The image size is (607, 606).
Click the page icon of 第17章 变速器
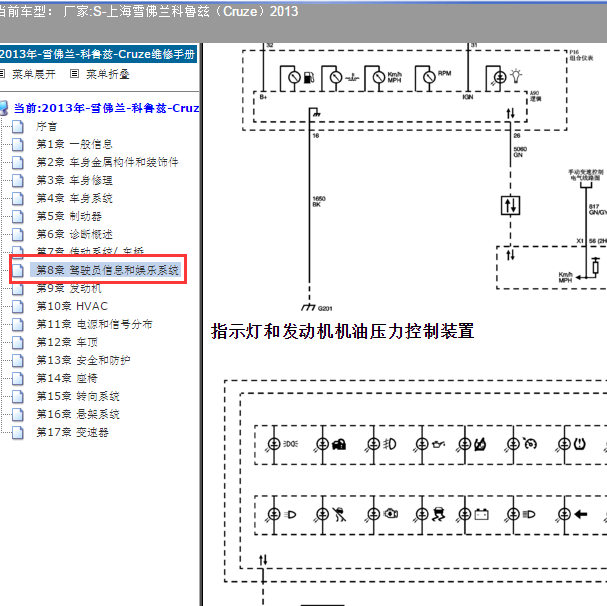(x=17, y=433)
